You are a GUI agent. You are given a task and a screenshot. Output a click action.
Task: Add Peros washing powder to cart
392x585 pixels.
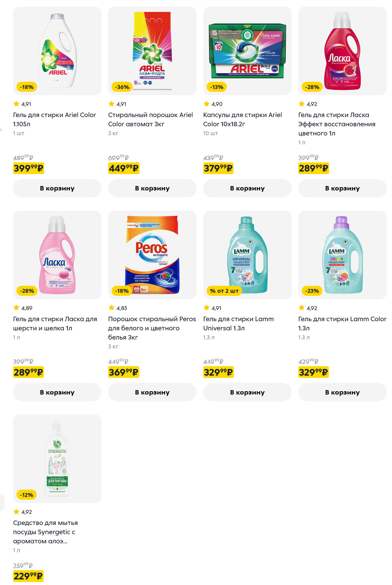pos(152,392)
